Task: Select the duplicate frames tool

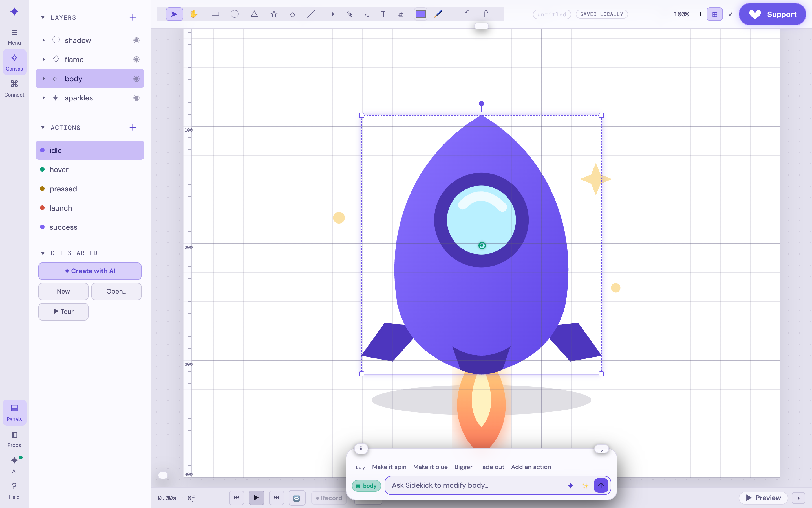Action: (400, 14)
